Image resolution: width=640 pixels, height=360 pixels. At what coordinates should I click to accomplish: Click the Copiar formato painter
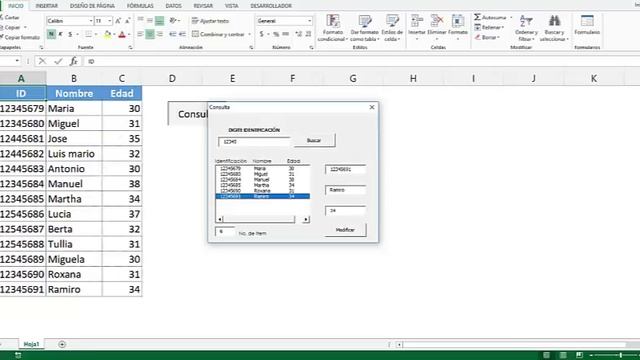click(20, 37)
